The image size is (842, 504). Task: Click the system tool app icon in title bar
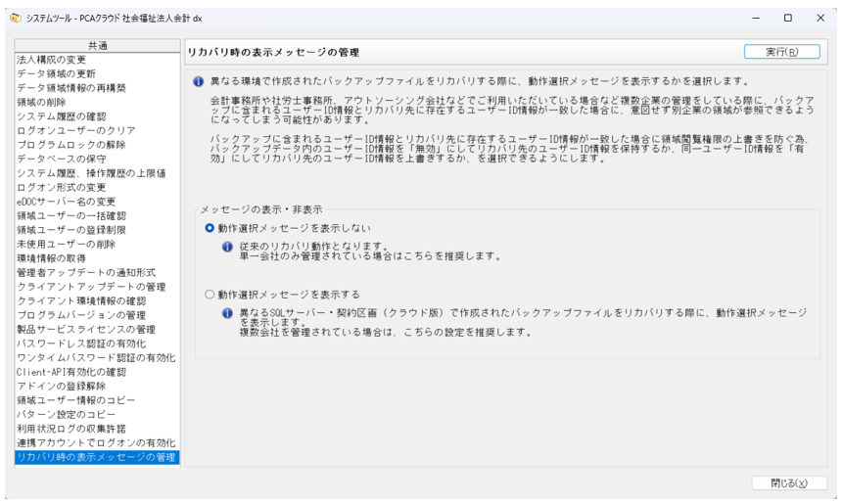15,17
